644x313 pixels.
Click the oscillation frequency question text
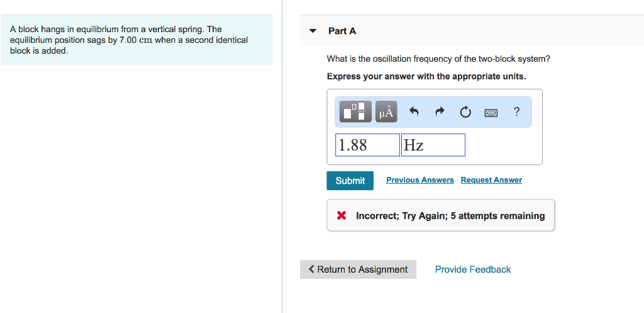click(438, 59)
